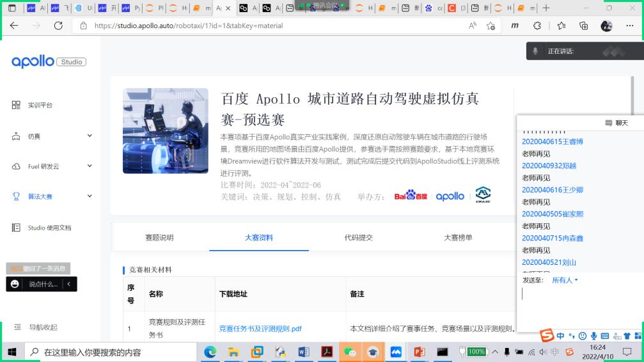Open the read aloud icon in address bar
The height and width of the screenshot is (362, 644).
click(473, 26)
